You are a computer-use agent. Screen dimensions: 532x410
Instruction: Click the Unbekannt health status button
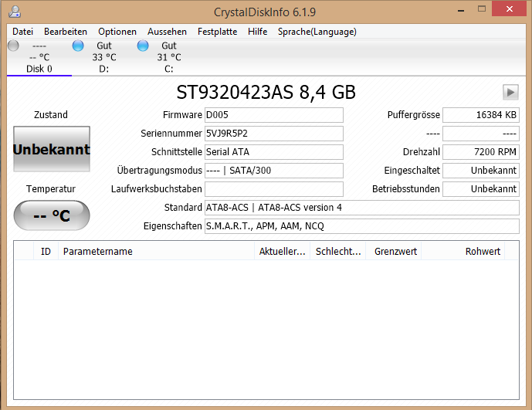pos(52,149)
